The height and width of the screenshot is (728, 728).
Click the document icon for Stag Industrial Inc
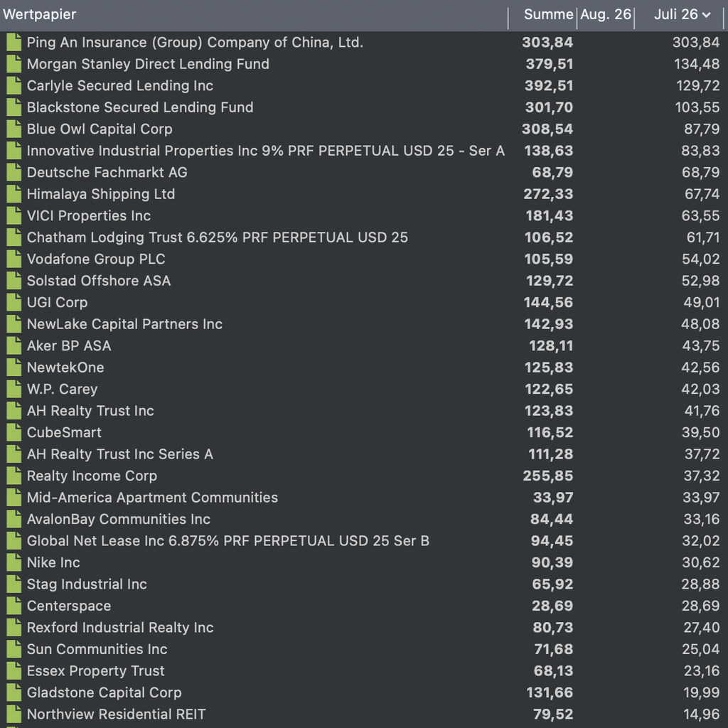point(14,584)
